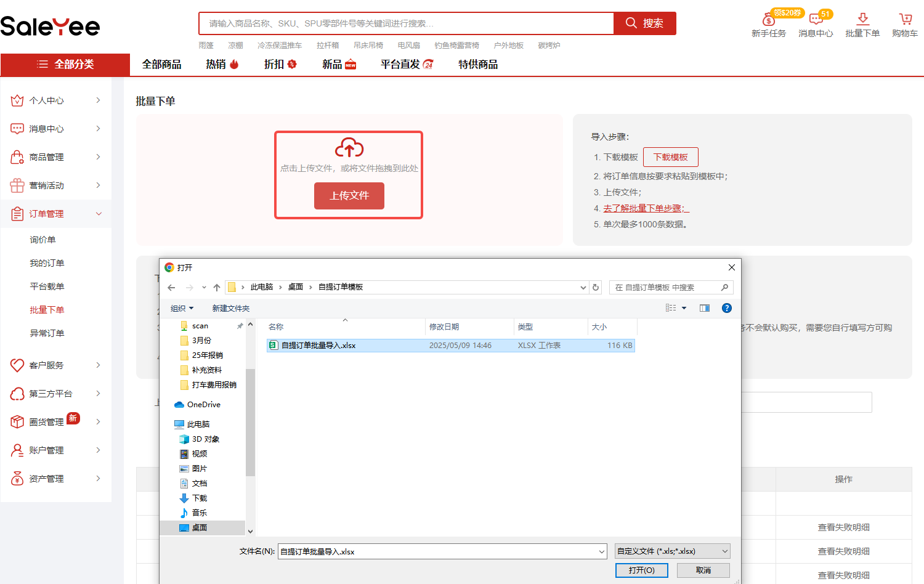
Task: Open the 组织 dropdown menu
Action: tap(182, 309)
